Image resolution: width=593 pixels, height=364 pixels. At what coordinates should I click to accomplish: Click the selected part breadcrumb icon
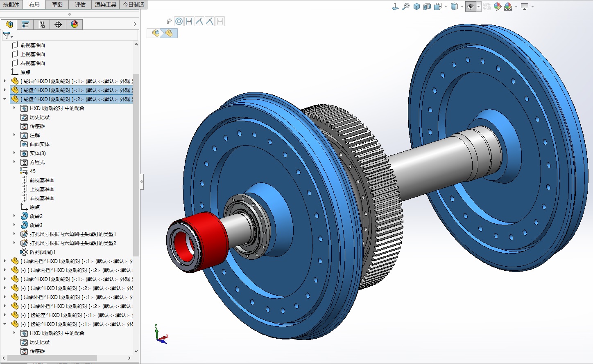169,33
